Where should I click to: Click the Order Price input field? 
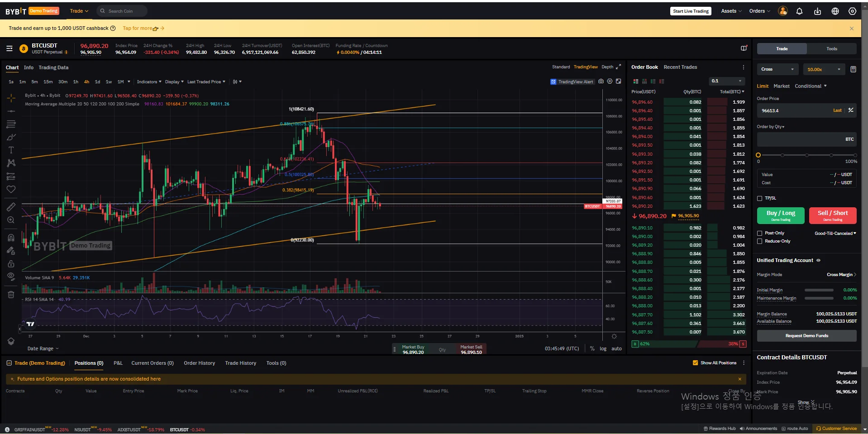tap(807, 110)
